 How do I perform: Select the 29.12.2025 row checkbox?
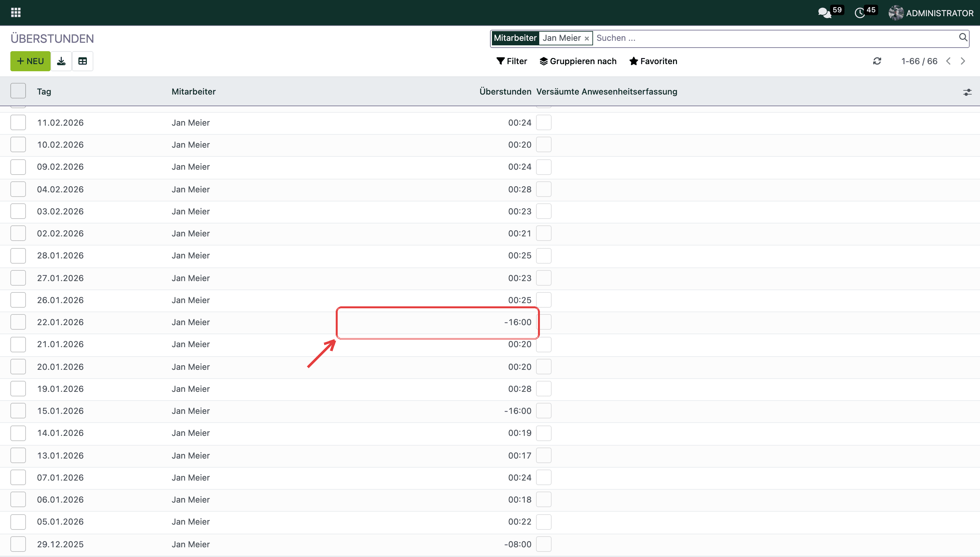[18, 544]
